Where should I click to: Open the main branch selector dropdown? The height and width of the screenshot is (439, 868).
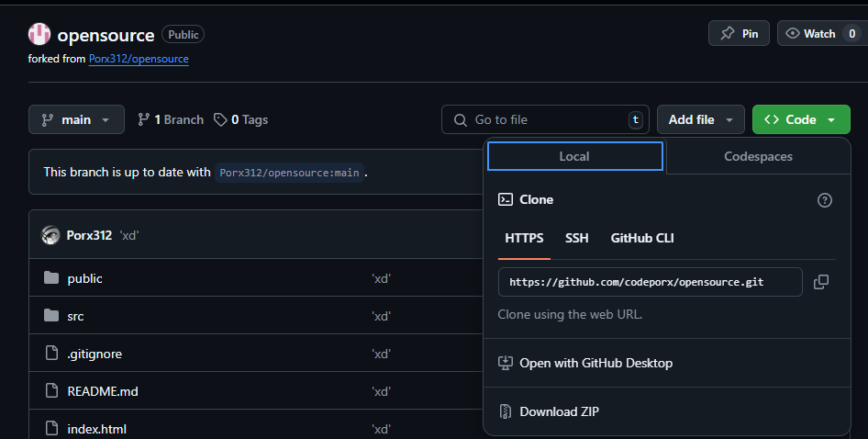tap(76, 119)
